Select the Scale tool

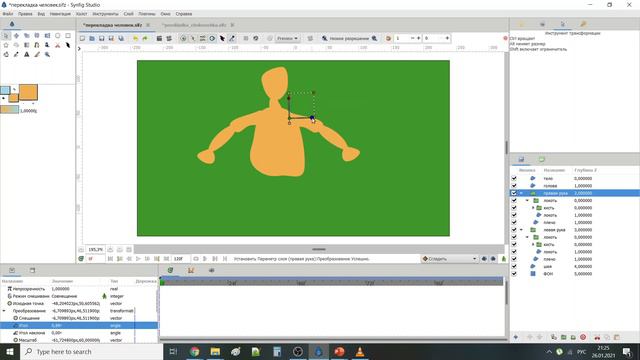pos(27,36)
